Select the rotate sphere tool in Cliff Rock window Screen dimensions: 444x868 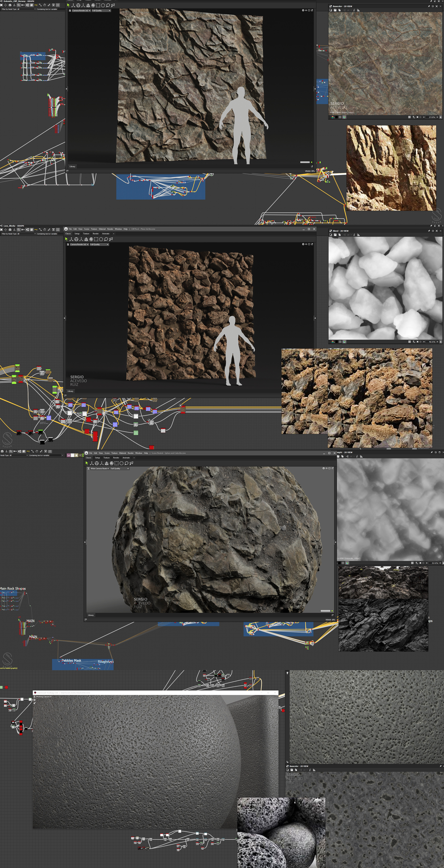(x=76, y=239)
